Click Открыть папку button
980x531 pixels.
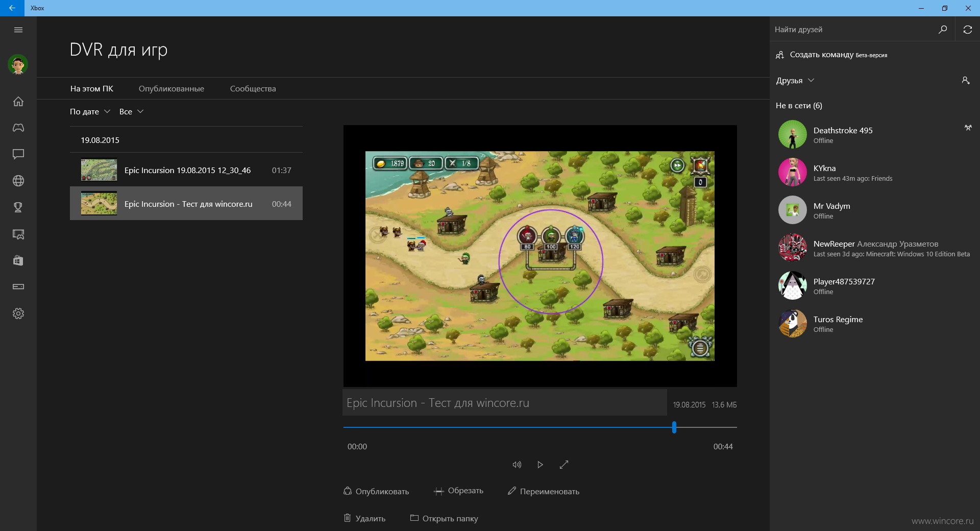444,518
